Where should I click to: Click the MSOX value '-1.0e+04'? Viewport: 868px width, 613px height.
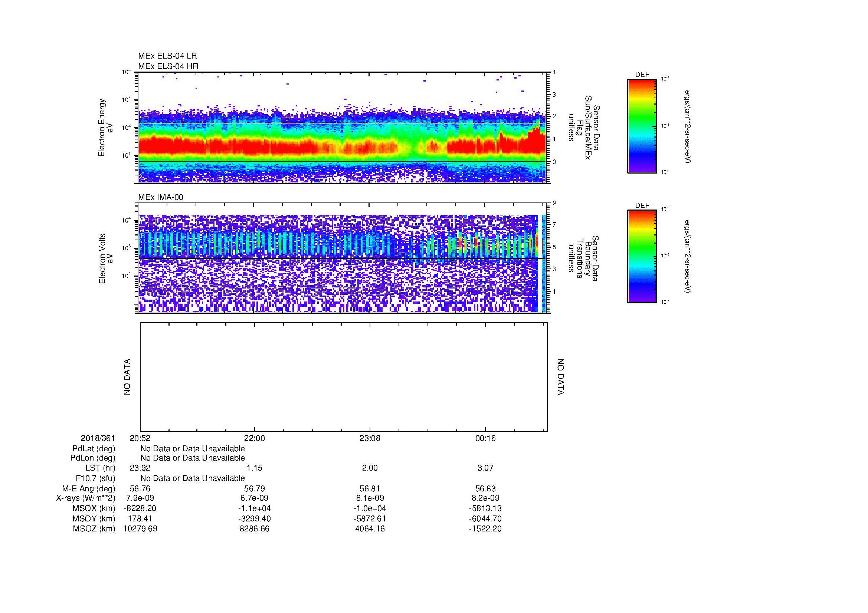[370, 509]
